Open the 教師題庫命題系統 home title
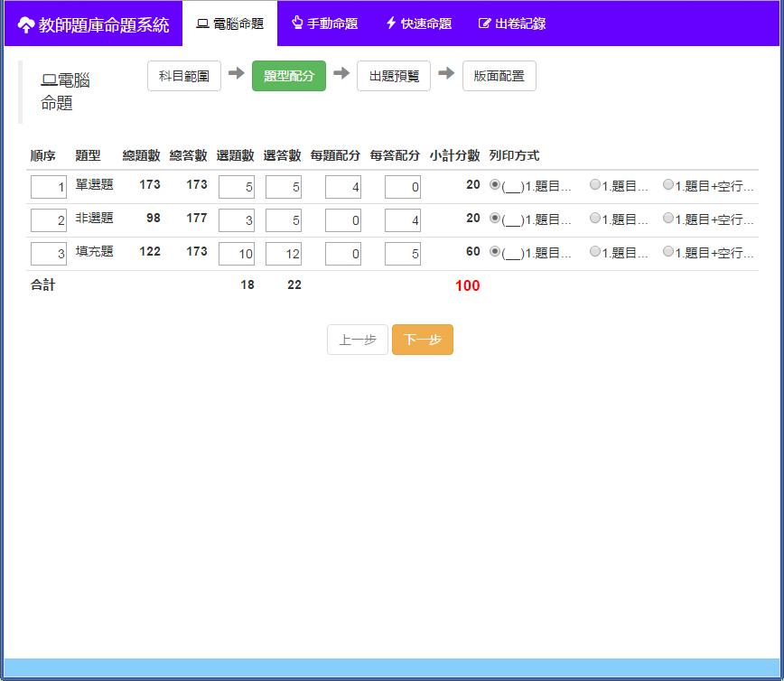This screenshot has height=681, width=784. coord(104,24)
